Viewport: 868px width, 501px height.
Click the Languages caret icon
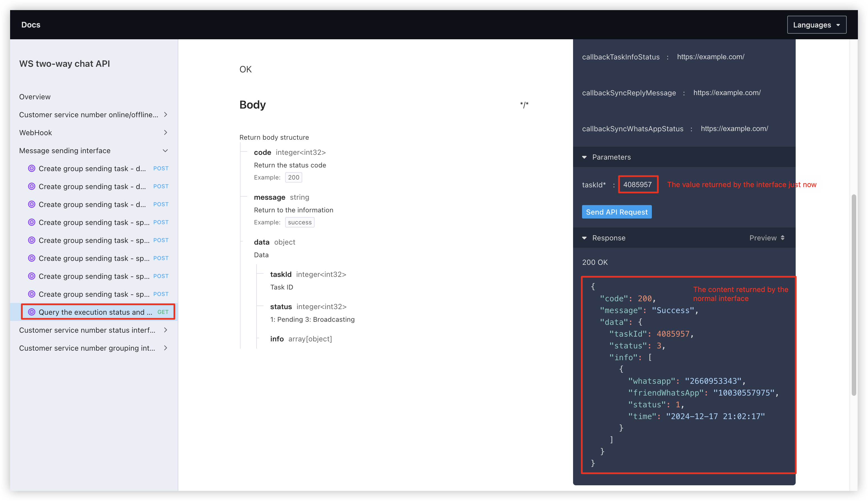click(838, 25)
